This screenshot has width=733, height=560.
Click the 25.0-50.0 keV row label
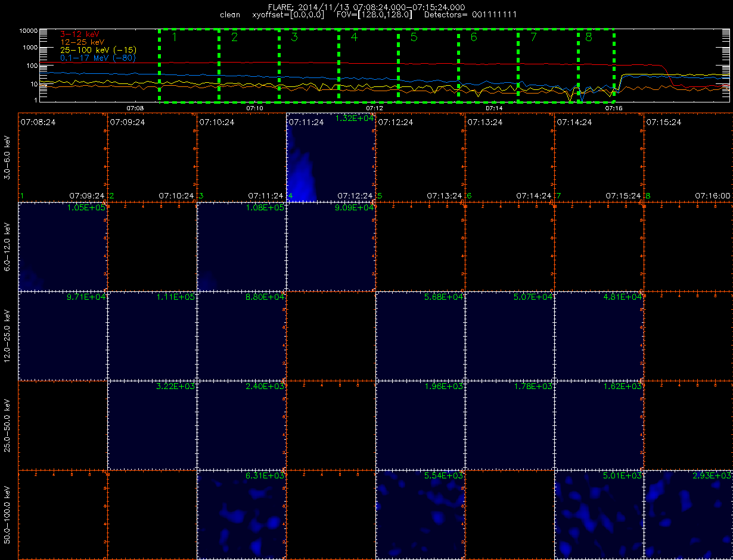pos(8,426)
